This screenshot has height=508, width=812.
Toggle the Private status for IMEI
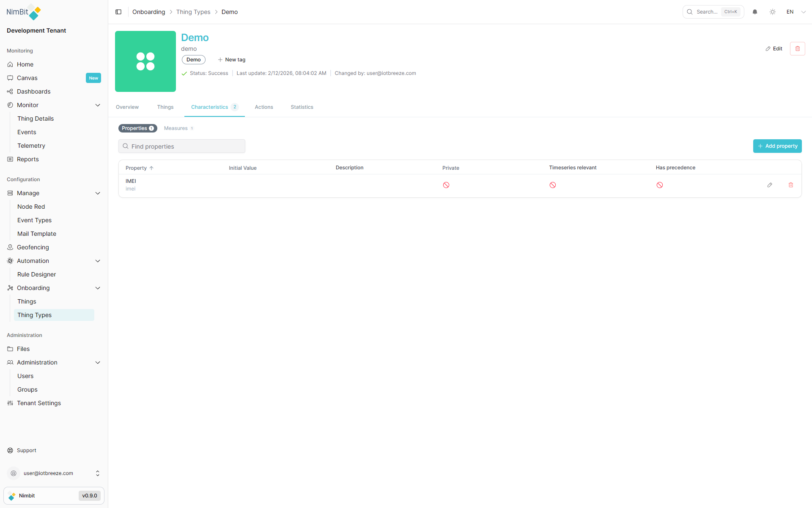click(x=446, y=185)
